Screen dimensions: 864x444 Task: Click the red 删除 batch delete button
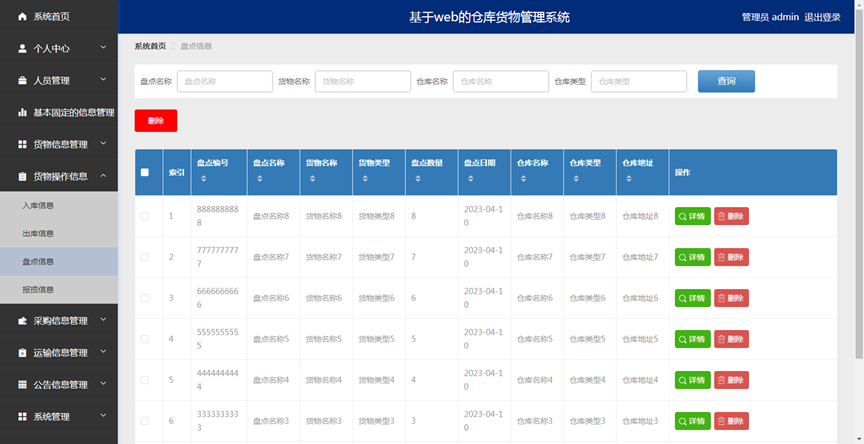[x=156, y=121]
